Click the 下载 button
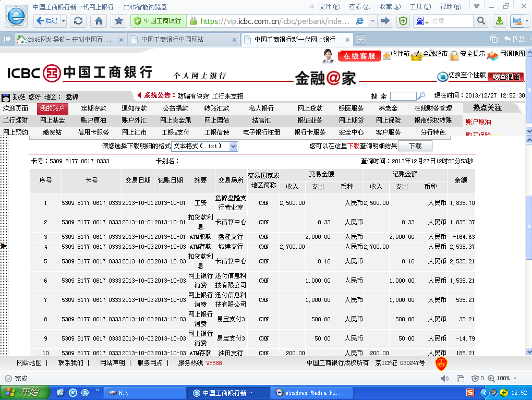This screenshot has height=400, width=532. pyautogui.click(x=415, y=147)
